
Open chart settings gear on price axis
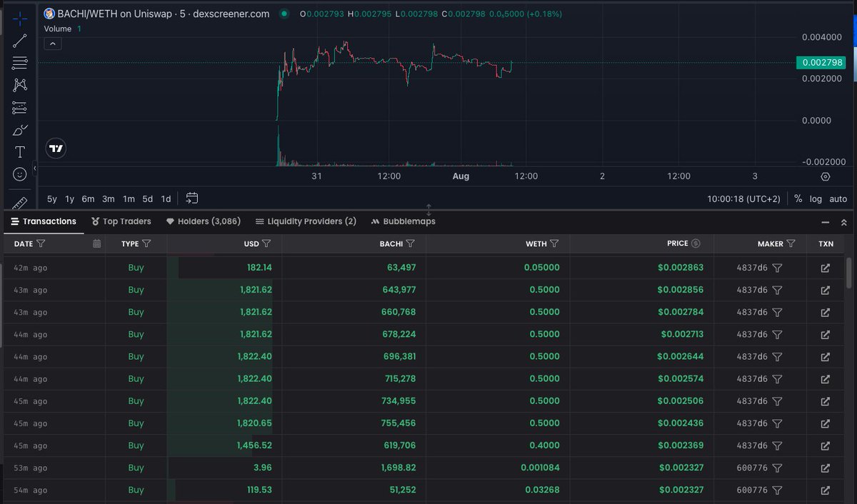[826, 176]
